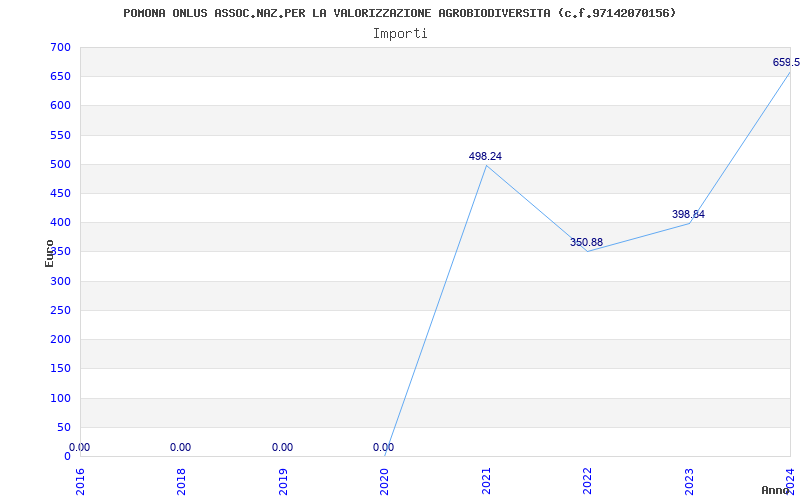Click the 200 y-axis tick label
Screen dimensions: 800x500
click(61, 339)
